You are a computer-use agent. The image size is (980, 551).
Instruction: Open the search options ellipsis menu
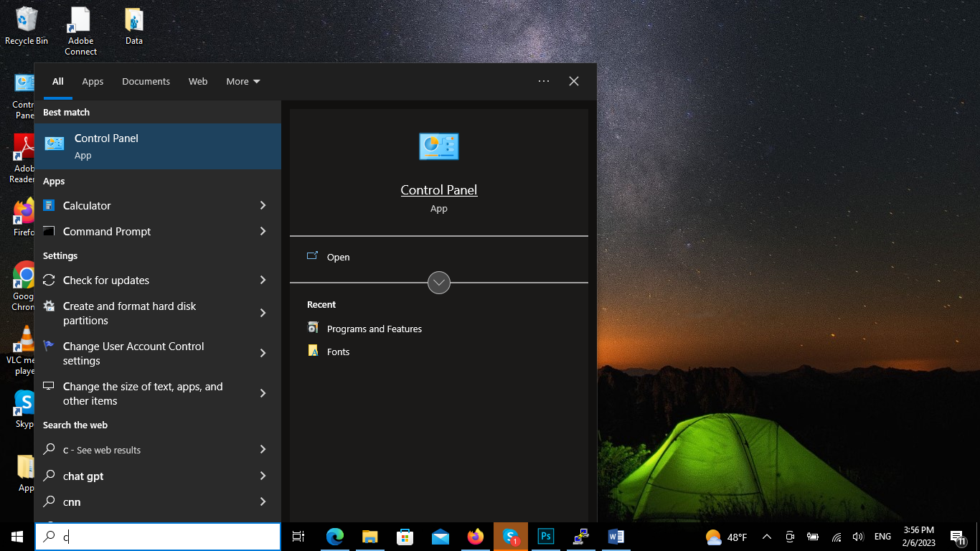[544, 81]
